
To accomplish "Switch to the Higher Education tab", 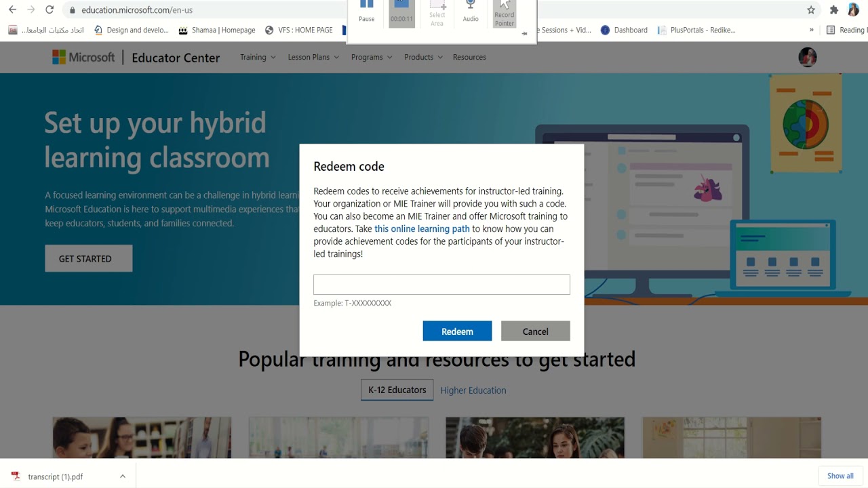I will [473, 390].
